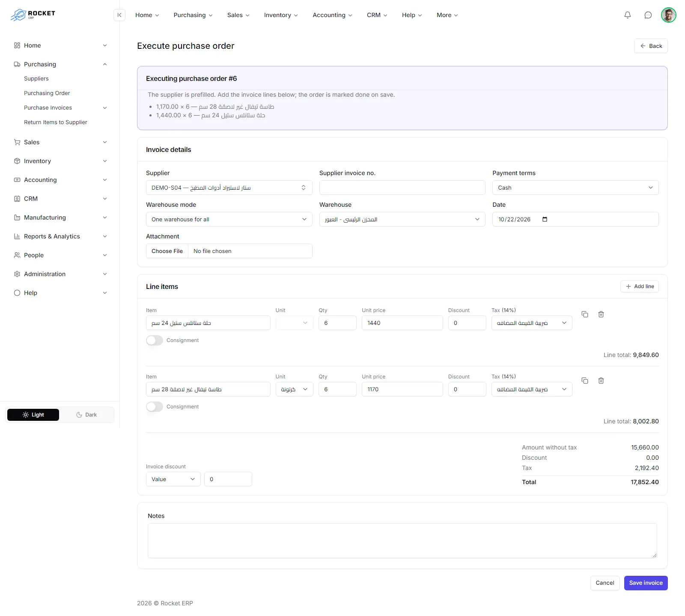
Task: Click the Discount field on the 1440 line
Action: pyautogui.click(x=467, y=323)
